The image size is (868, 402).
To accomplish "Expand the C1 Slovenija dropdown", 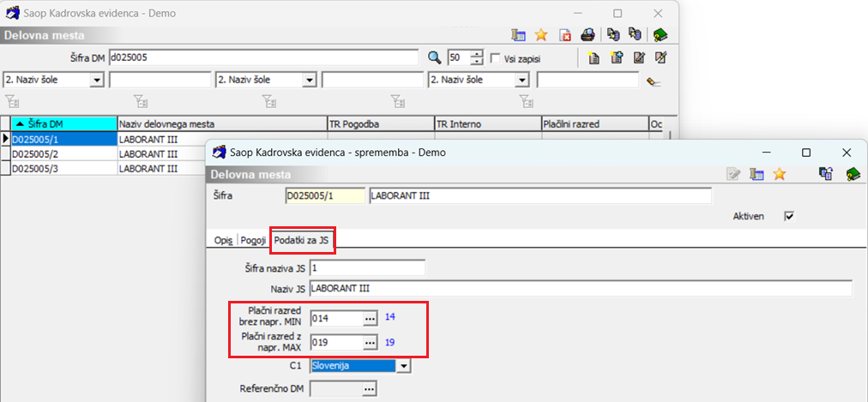I will click(404, 365).
